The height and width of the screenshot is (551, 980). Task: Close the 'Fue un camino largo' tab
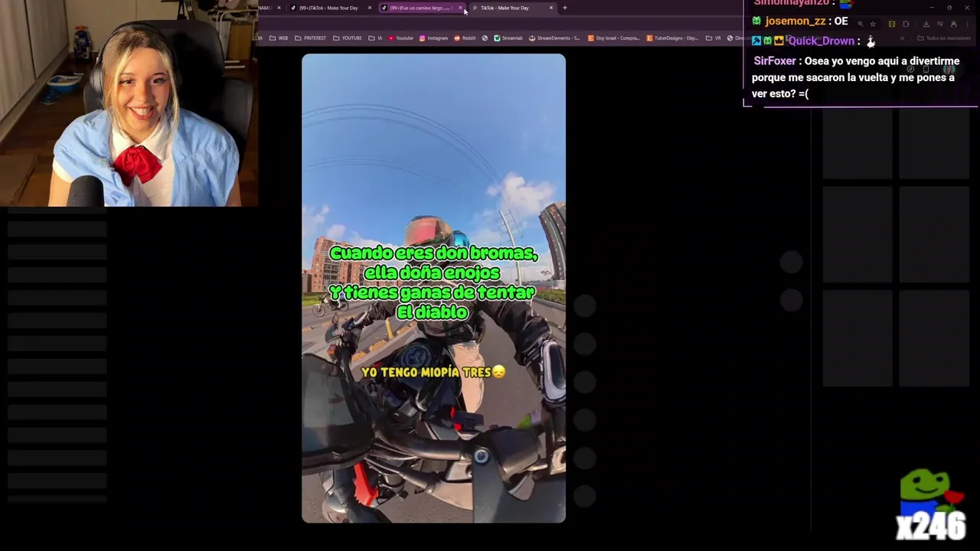coord(460,8)
